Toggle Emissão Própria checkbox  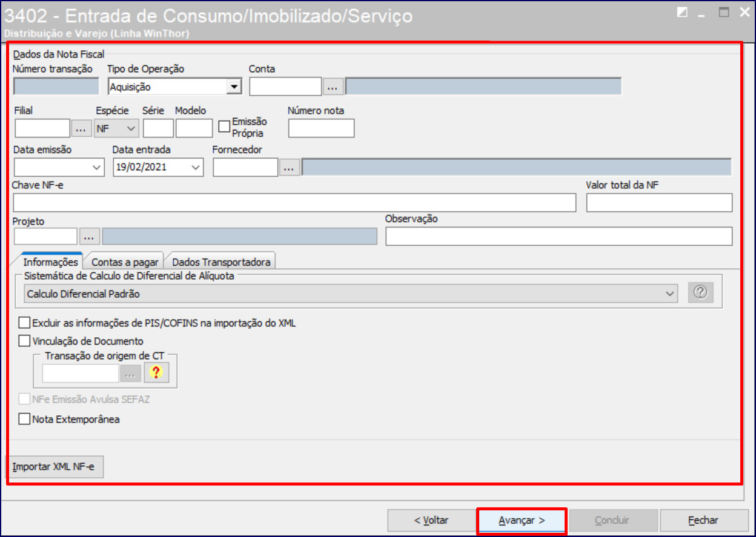coord(224,127)
